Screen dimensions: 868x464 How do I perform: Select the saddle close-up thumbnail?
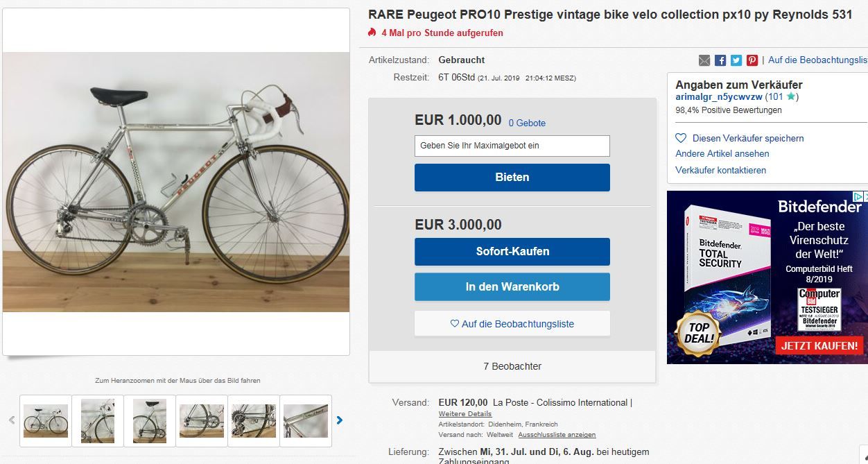tap(150, 420)
